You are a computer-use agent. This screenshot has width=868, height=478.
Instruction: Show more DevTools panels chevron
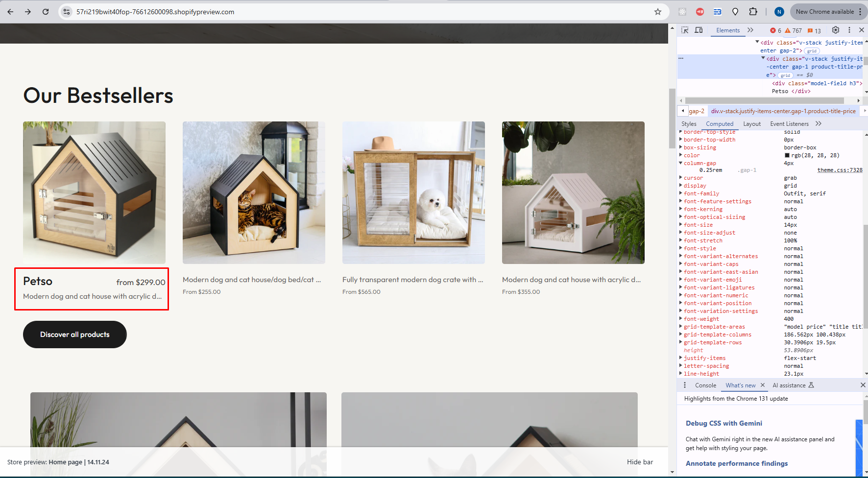[750, 30]
